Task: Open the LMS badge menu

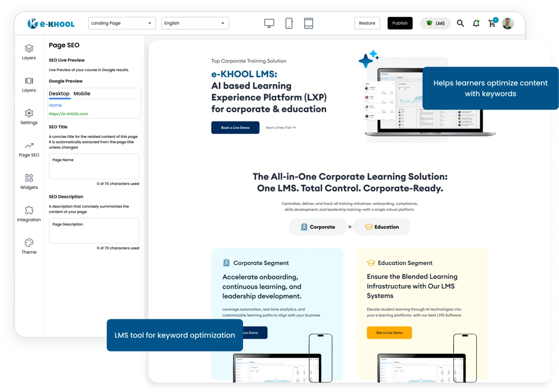Action: (x=435, y=23)
